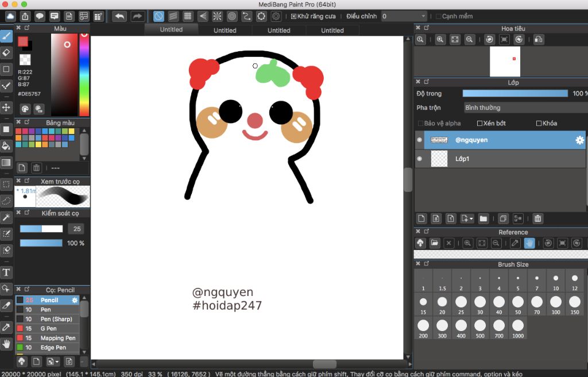Pick the Magic Wand selection tool
The width and height of the screenshot is (588, 377).
(6, 217)
